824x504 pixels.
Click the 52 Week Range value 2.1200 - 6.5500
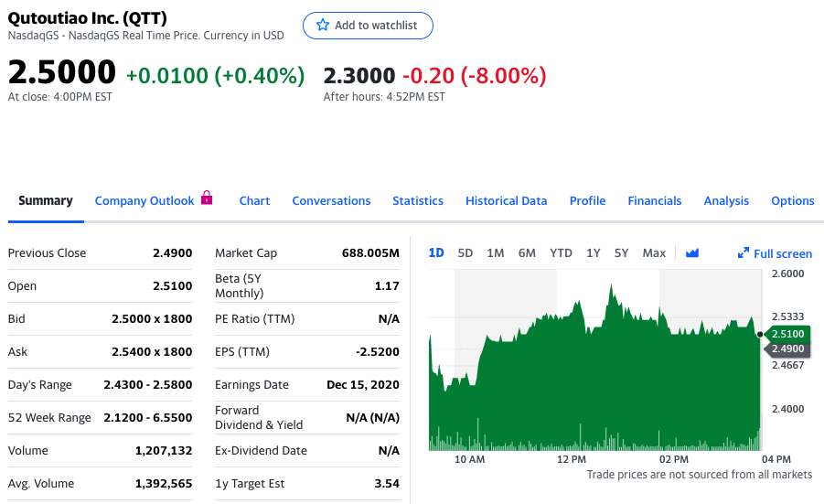147,418
